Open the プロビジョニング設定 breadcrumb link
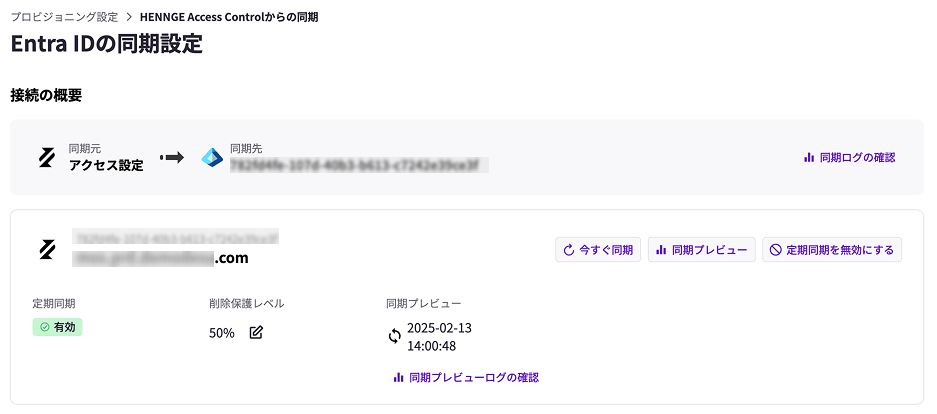 tap(65, 17)
